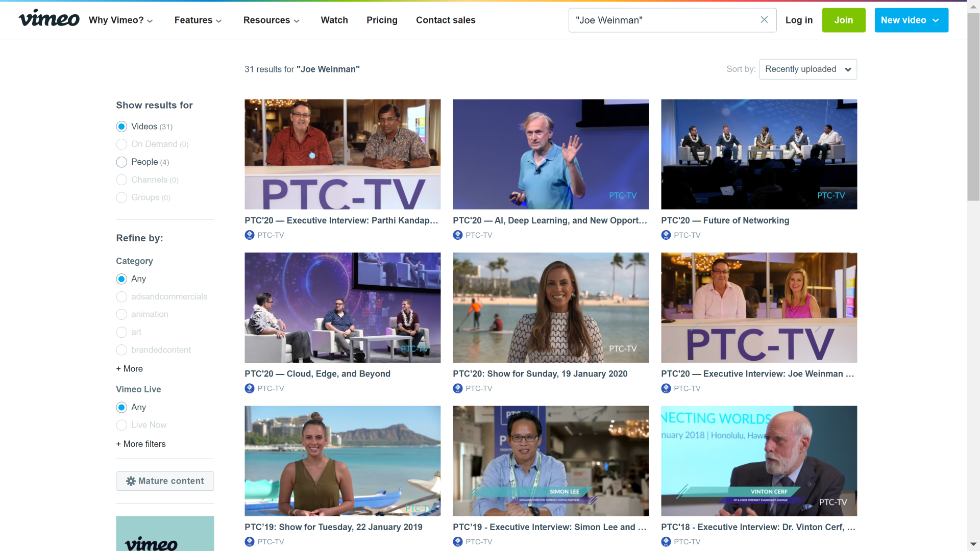Click the green Join button

[x=844, y=20]
